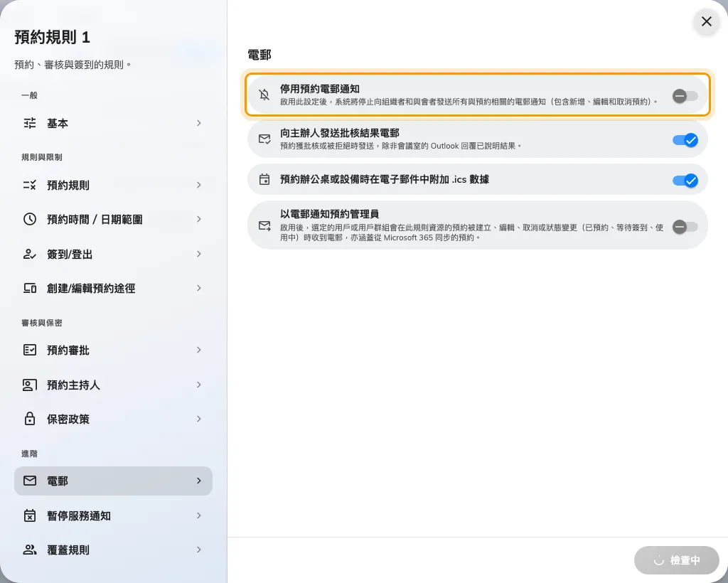Viewport: 728px width, 583px height.
Task: Click the clock icon beside 預約時間 / 日期範圍
Action: coord(30,219)
